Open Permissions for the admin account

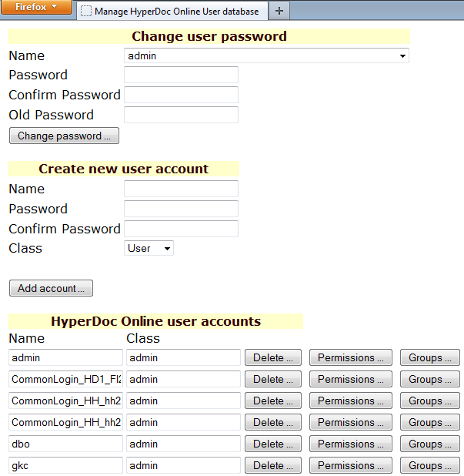click(351, 357)
